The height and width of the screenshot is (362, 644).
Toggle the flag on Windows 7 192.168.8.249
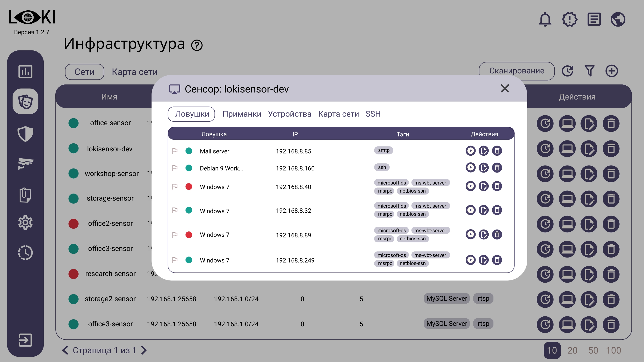175,260
